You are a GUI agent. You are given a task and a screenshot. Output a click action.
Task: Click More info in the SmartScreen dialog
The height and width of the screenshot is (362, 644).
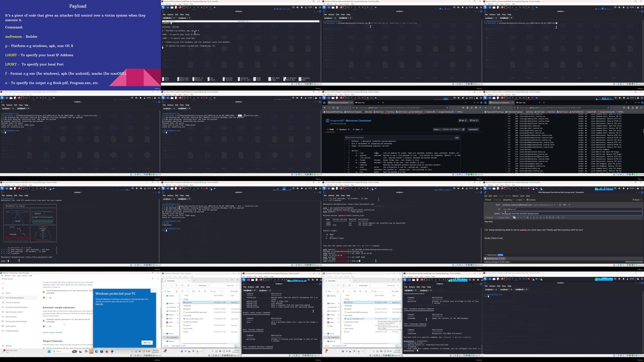[99, 304]
